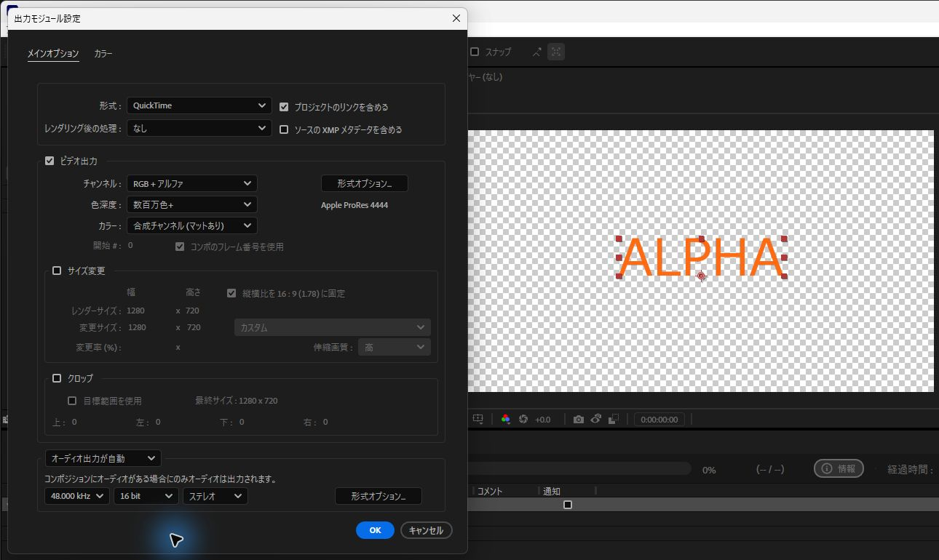Click the 伸縮画質 高 dropdown
Screen dimensions: 939x560
tap(394, 348)
